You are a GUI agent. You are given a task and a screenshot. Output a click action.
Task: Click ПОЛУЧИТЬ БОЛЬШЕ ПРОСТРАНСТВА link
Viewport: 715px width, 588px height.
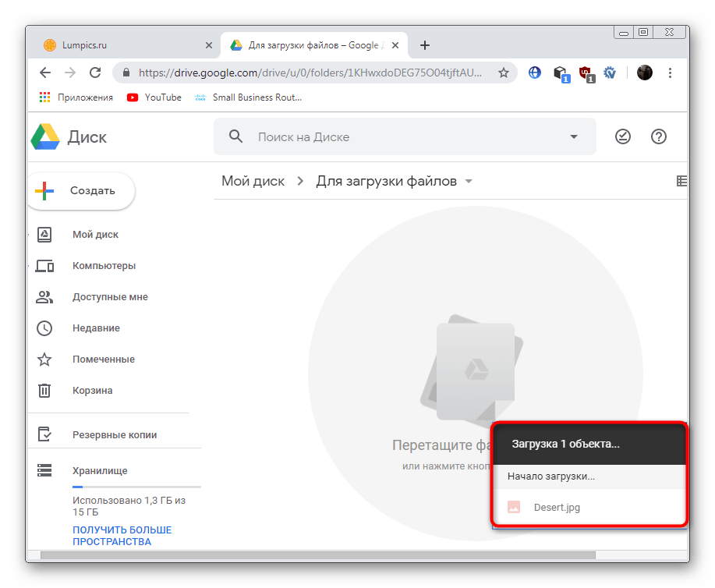(122, 536)
